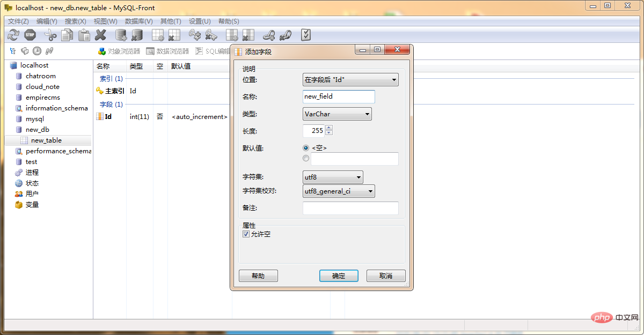Open the 位置 position dropdown
Viewport: 644px width, 335px height.
[x=350, y=80]
